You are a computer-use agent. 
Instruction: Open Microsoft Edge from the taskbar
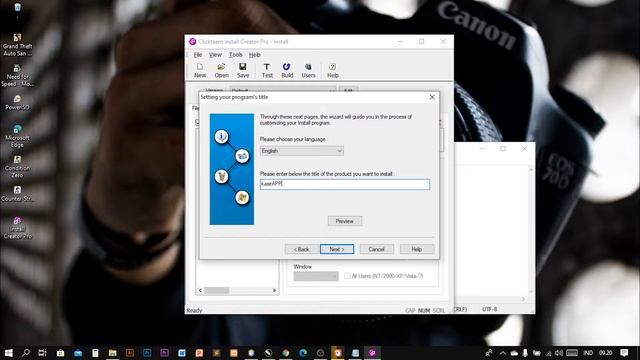click(x=303, y=353)
